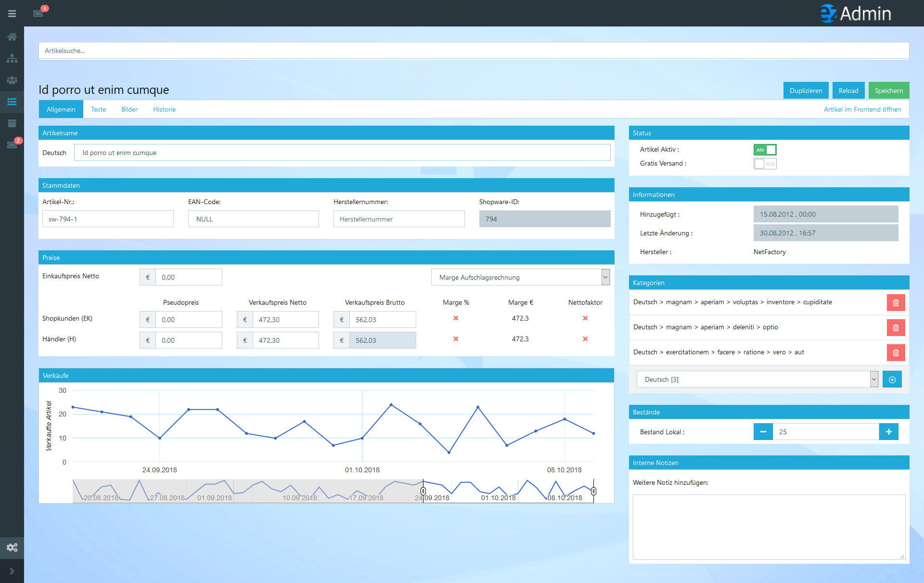Open the archive box sidebar icon
924x583 pixels.
point(12,123)
